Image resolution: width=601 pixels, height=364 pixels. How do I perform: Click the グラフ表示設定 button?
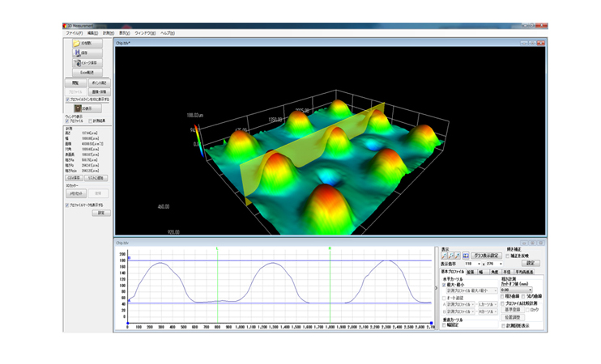tap(487, 256)
